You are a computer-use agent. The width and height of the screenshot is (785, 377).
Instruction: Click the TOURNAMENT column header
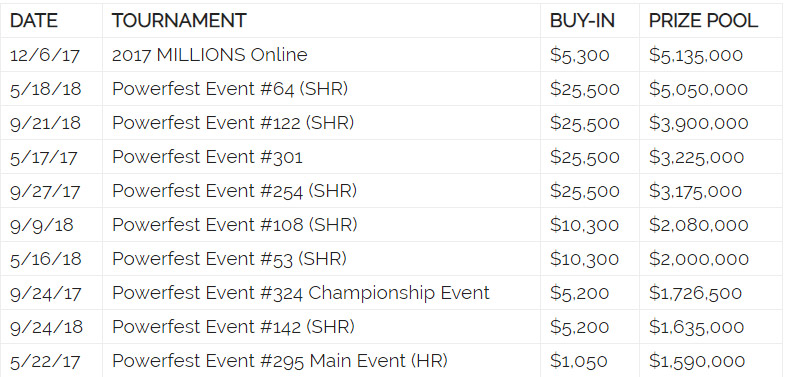(179, 21)
